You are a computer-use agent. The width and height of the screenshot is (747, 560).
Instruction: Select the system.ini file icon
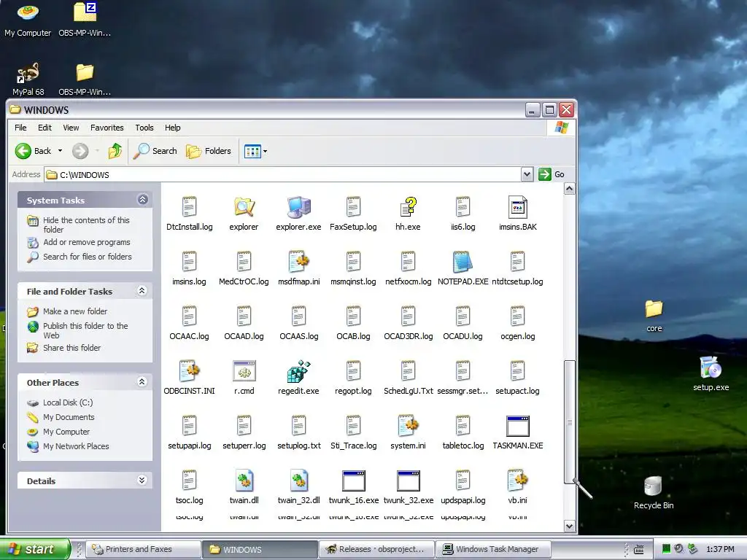[408, 426]
